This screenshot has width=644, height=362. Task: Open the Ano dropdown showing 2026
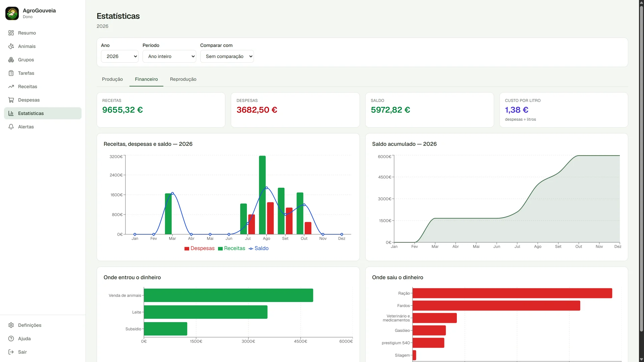[120, 56]
